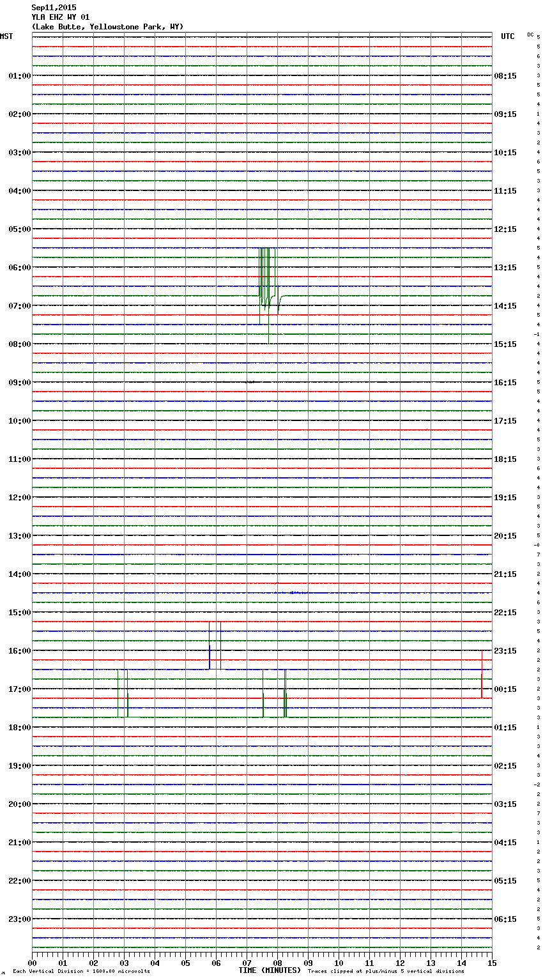Click the 13:15 UTC time label
This screenshot has width=543, height=980.
[x=505, y=267]
